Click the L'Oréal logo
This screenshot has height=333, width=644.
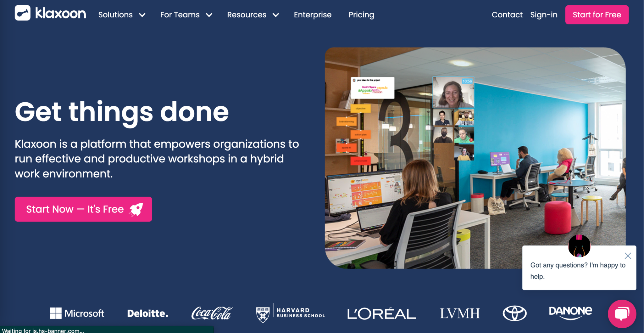pyautogui.click(x=381, y=313)
